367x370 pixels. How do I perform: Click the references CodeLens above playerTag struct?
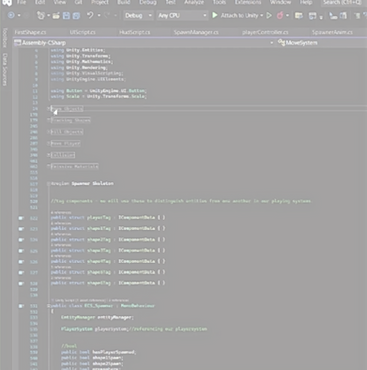(x=61, y=212)
